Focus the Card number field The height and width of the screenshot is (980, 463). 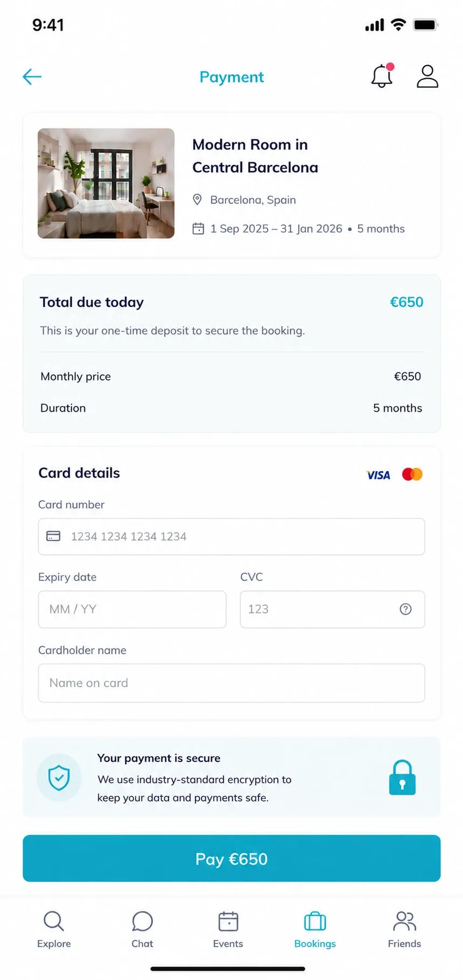coord(231,537)
